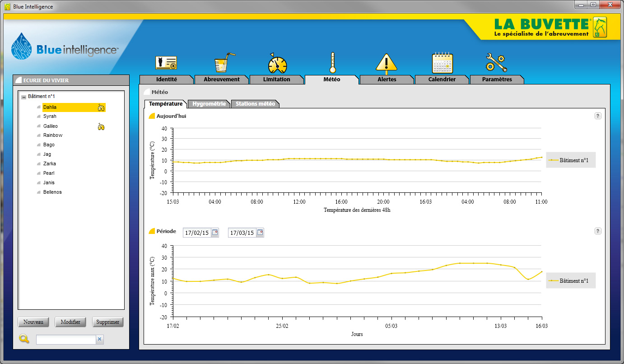Click the 'Aujourd'hui' section heading

(171, 116)
